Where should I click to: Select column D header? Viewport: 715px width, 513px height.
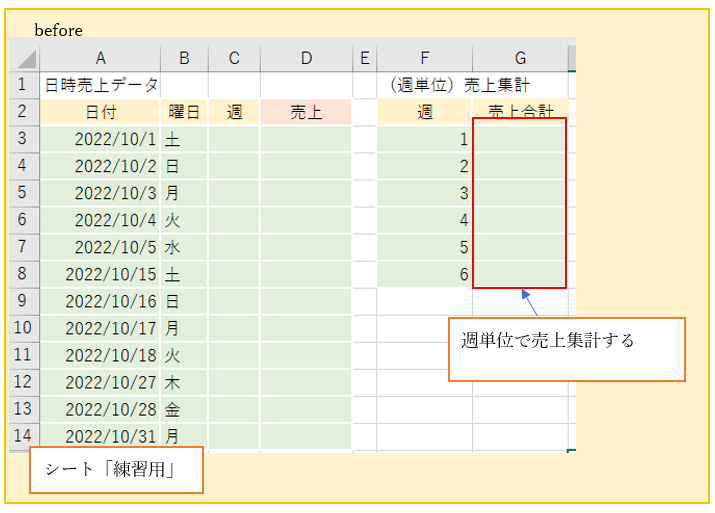[306, 58]
